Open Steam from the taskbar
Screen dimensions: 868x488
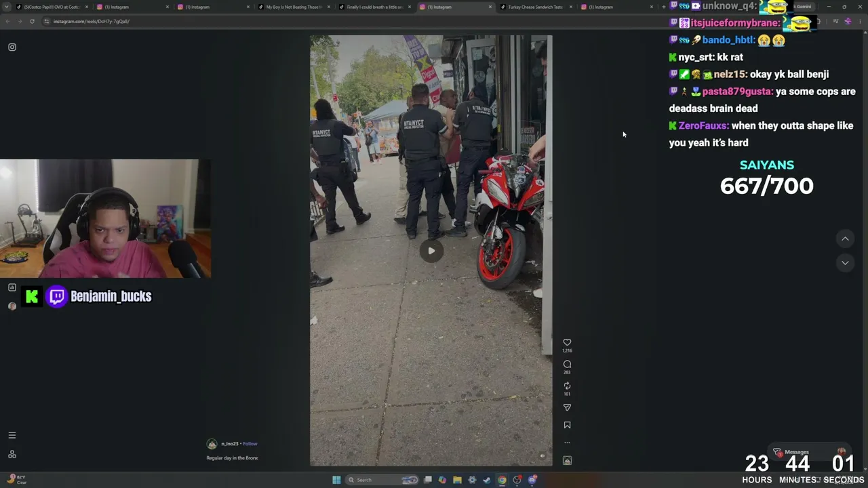coord(487,480)
